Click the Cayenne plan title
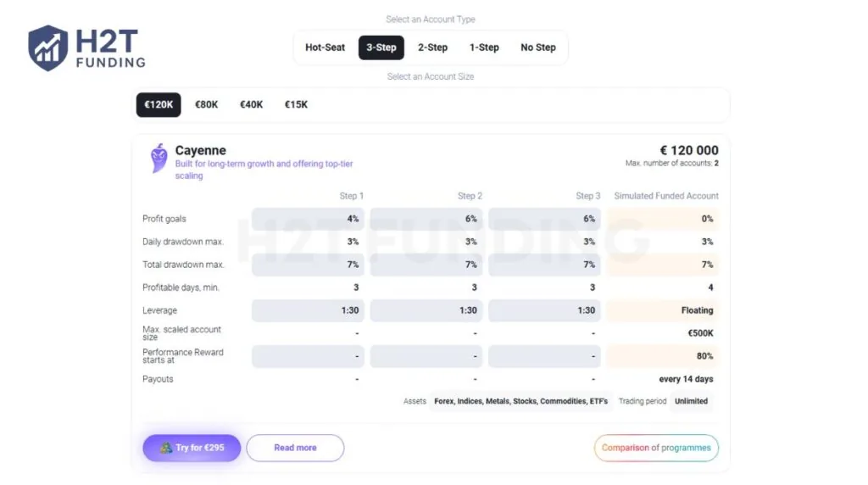Image resolution: width=868 pixels, height=485 pixels. [x=200, y=151]
